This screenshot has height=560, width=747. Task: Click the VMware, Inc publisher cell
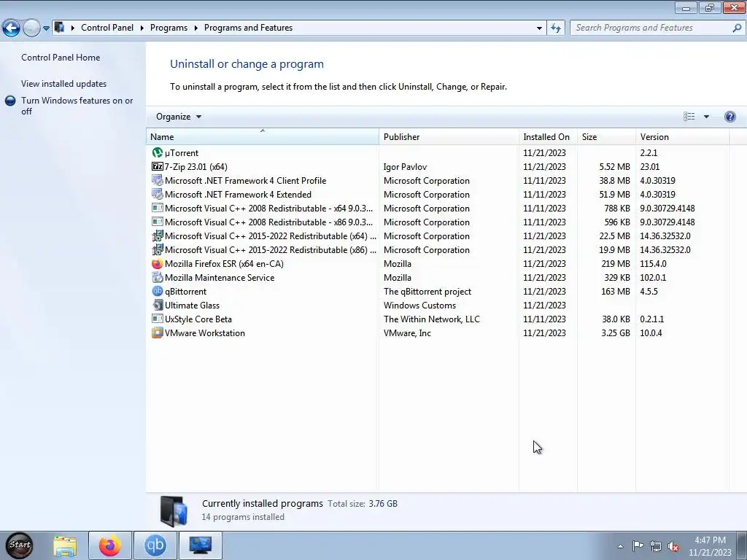pyautogui.click(x=407, y=332)
